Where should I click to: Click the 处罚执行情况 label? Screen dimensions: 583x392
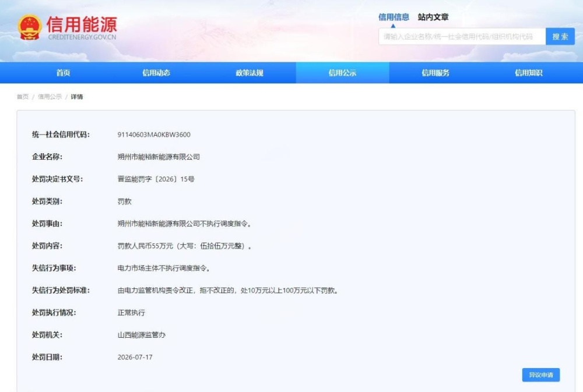(54, 313)
